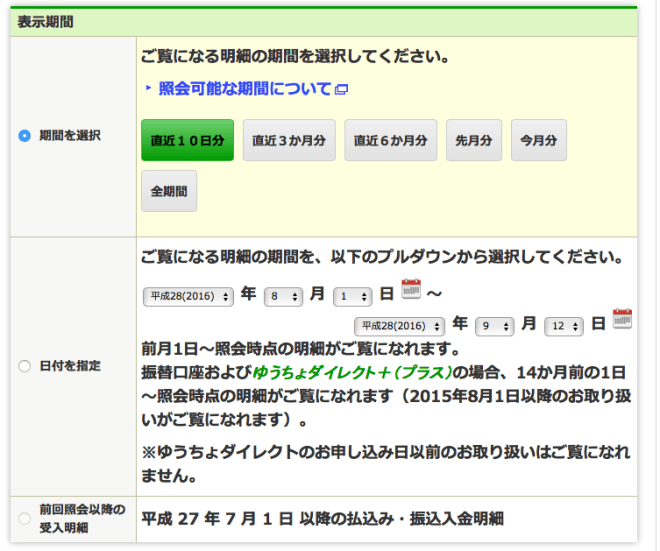The image size is (660, 551).
Task: Pick the 今月分 button
Action: [x=539, y=140]
